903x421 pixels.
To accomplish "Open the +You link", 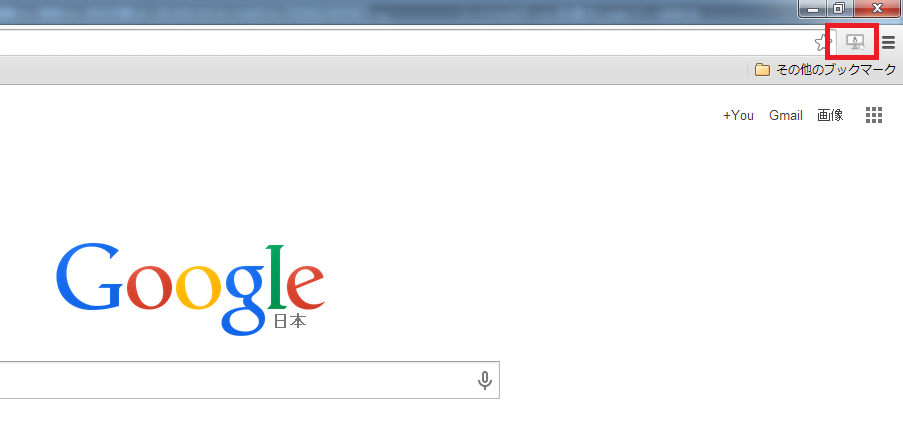I will (x=738, y=115).
